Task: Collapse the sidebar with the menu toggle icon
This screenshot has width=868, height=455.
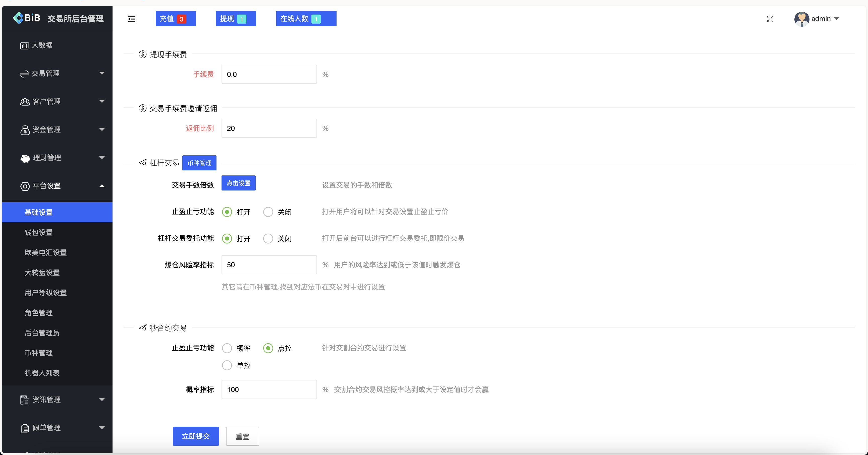Action: point(131,19)
